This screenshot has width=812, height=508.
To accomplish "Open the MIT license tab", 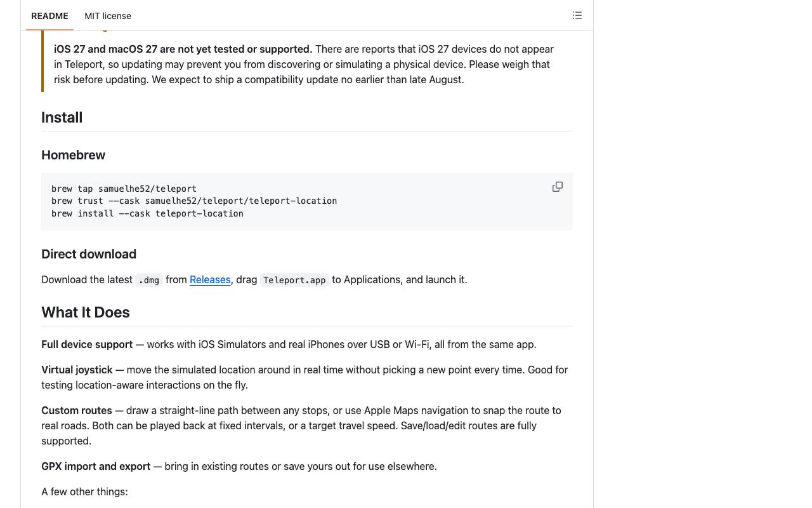I will coord(108,16).
